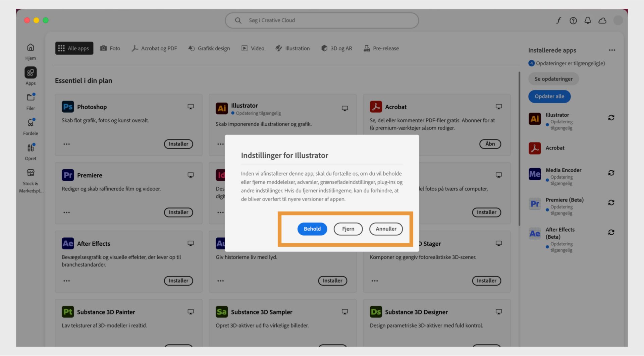Open the fonts icon in top bar
The width and height of the screenshot is (644, 356).
558,20
